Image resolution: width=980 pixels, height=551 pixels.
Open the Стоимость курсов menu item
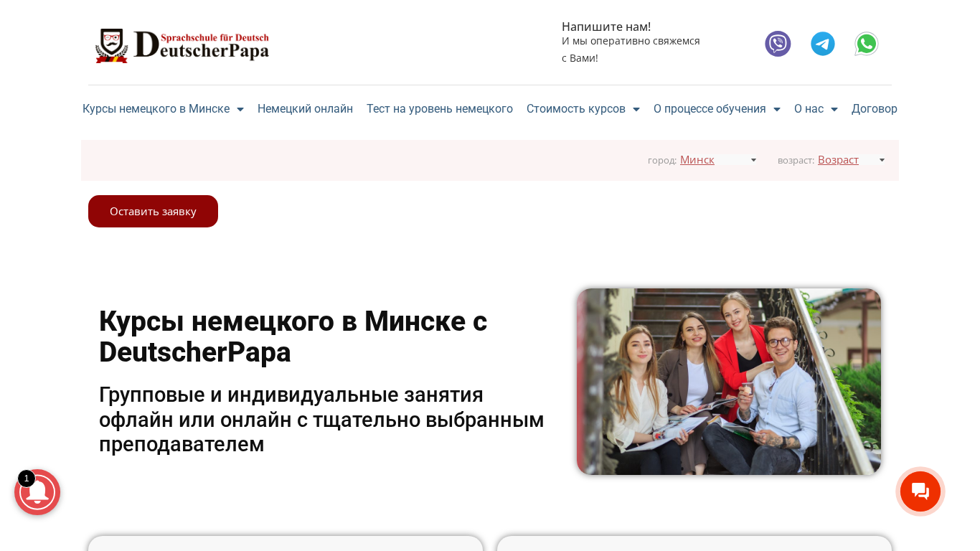tap(576, 109)
